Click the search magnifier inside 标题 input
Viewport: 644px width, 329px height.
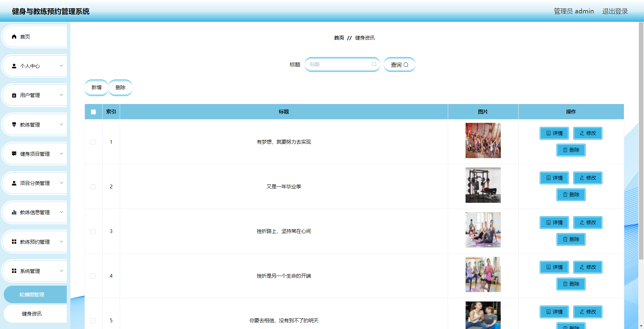[374, 64]
